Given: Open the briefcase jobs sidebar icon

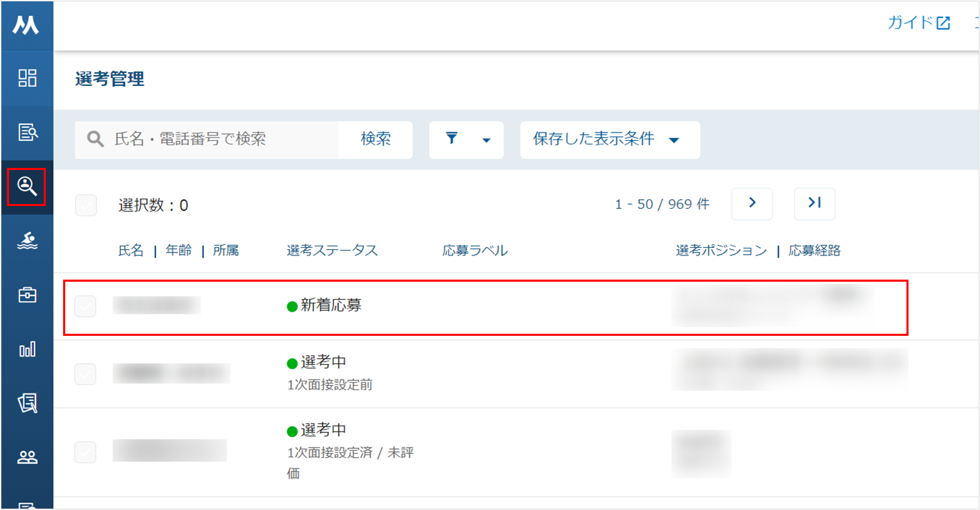Looking at the screenshot, I should 27,295.
